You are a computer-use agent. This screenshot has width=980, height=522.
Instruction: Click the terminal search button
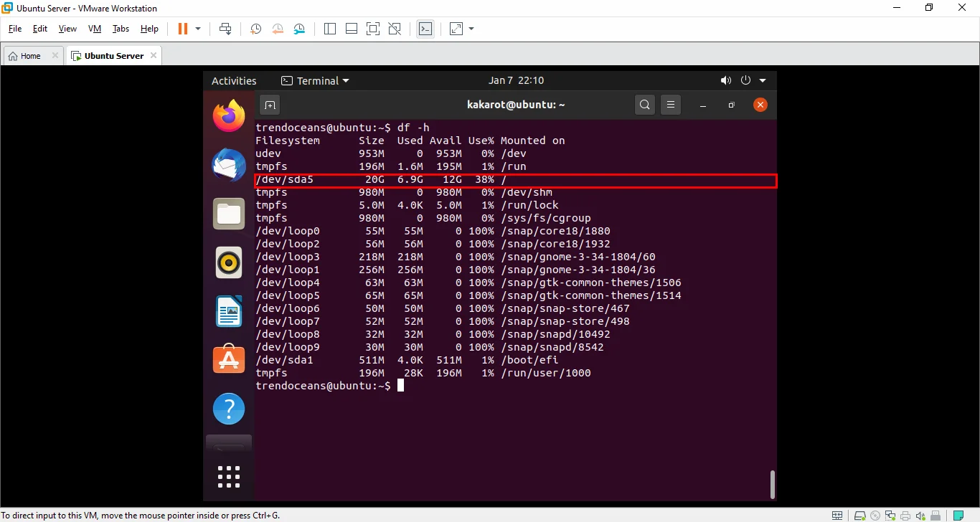tap(645, 105)
